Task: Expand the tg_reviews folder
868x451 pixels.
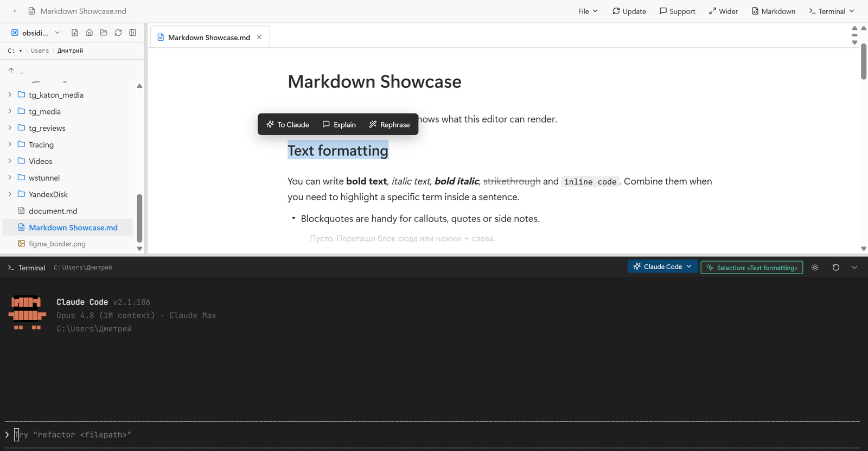Action: (10, 128)
